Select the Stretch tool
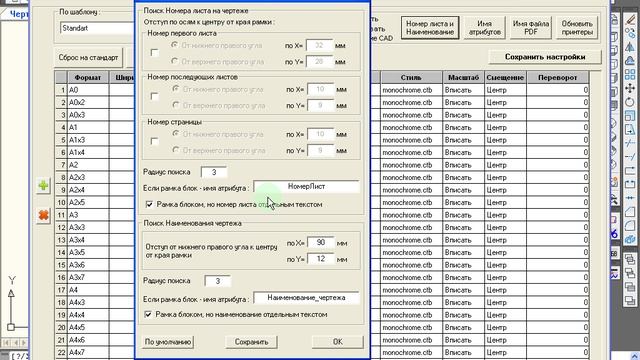The height and width of the screenshot is (360, 640). click(630, 130)
